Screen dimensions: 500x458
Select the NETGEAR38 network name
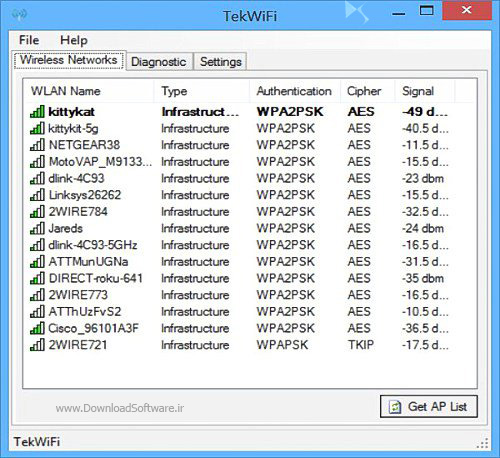pyautogui.click(x=84, y=145)
